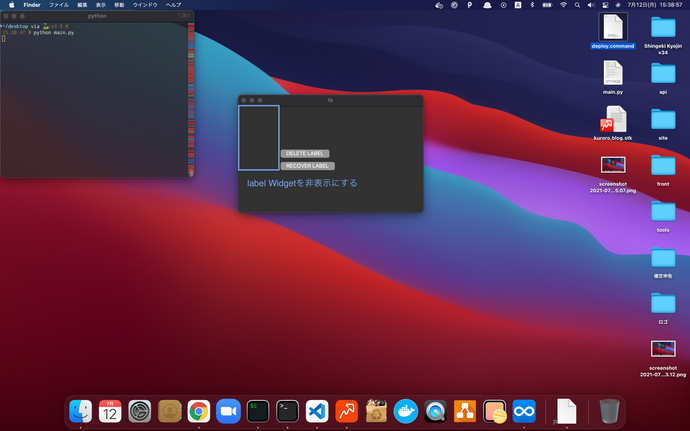690x431 pixels.
Task: Select the front folder on desktop
Action: tap(663, 169)
